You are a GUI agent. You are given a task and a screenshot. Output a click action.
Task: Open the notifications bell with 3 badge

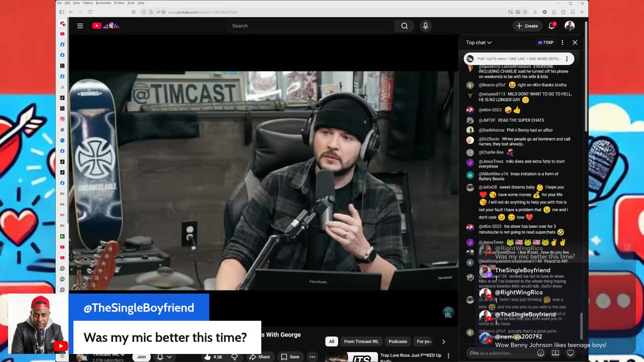(x=552, y=26)
